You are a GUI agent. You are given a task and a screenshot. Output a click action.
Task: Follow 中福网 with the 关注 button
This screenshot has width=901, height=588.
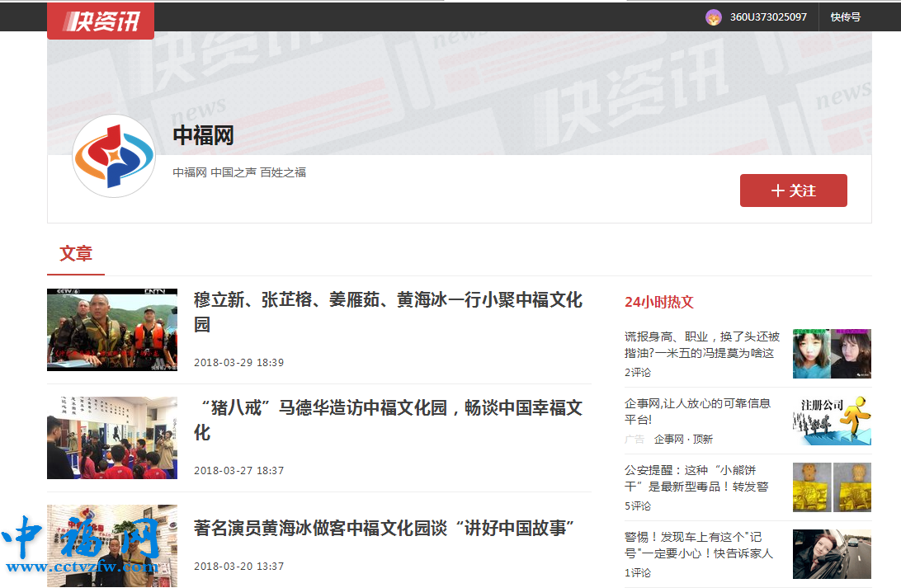pyautogui.click(x=793, y=190)
